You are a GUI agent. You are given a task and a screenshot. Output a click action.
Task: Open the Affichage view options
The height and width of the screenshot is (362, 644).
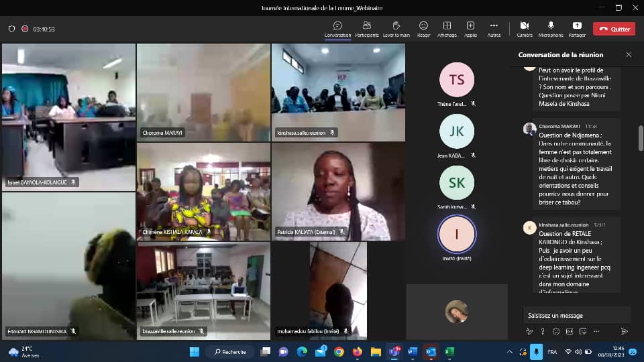point(447,29)
